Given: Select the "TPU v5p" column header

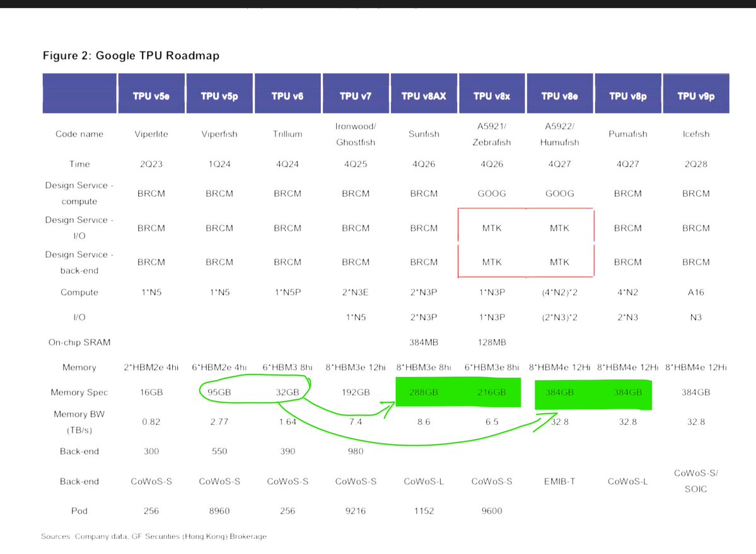Looking at the screenshot, I should [219, 93].
